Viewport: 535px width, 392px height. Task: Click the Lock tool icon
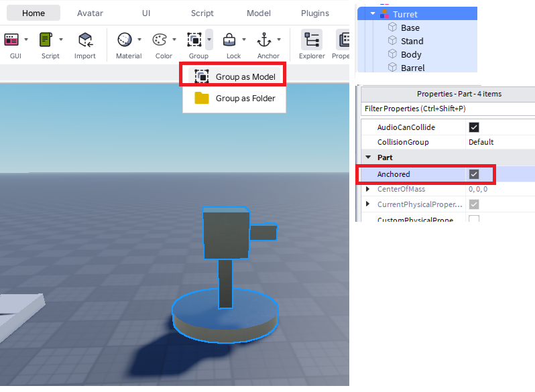[x=229, y=40]
